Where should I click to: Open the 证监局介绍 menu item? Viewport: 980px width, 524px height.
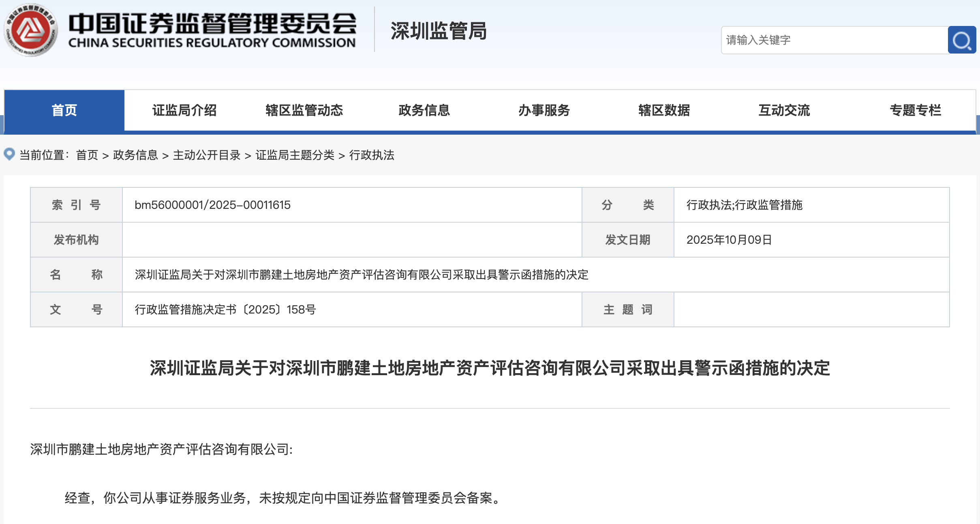point(184,110)
